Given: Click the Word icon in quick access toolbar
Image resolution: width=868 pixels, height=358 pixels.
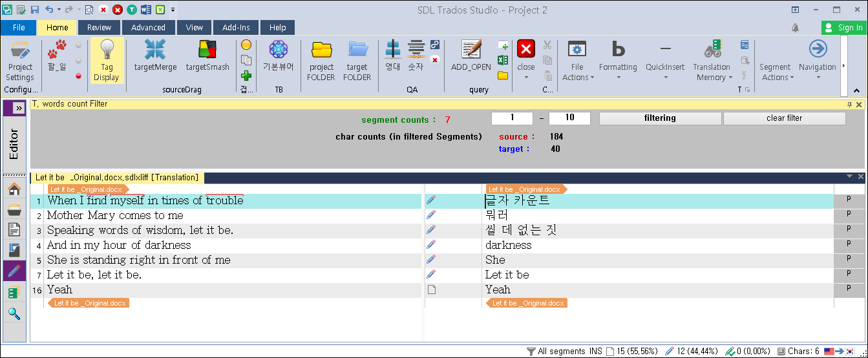Looking at the screenshot, I should tap(145, 10).
